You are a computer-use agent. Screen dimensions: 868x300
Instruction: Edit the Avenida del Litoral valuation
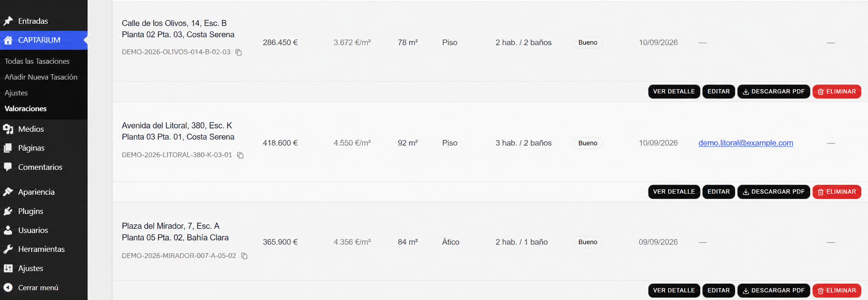pyautogui.click(x=719, y=192)
